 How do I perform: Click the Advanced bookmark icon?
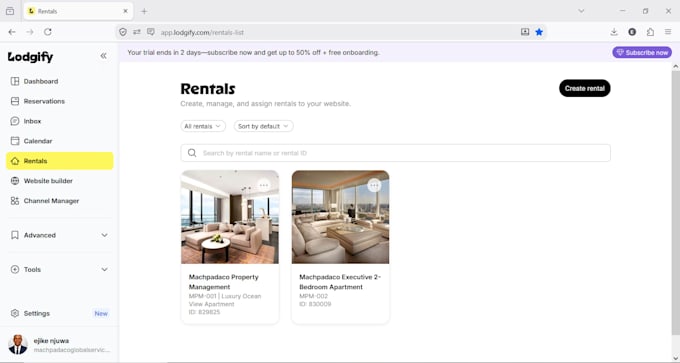tap(15, 235)
